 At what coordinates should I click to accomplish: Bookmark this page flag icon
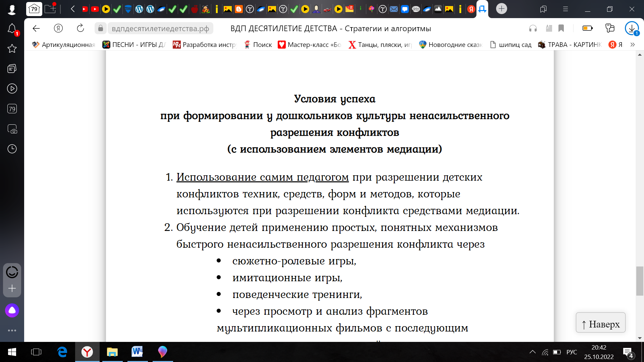click(x=561, y=28)
